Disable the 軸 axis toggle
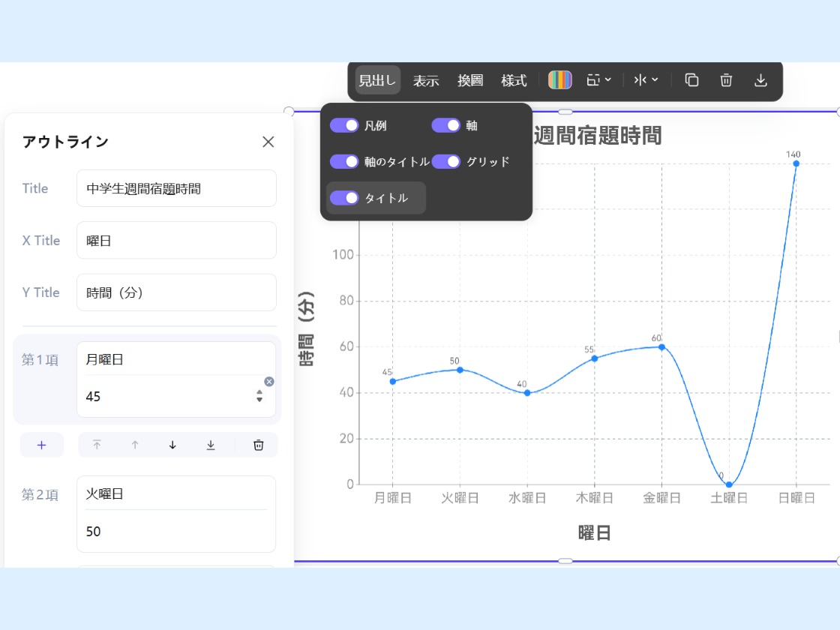The width and height of the screenshot is (840, 630). (x=445, y=125)
